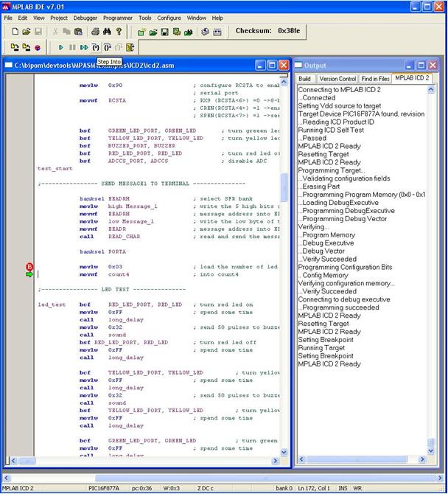Click the 'W:0x3' status bar entry

tap(171, 488)
